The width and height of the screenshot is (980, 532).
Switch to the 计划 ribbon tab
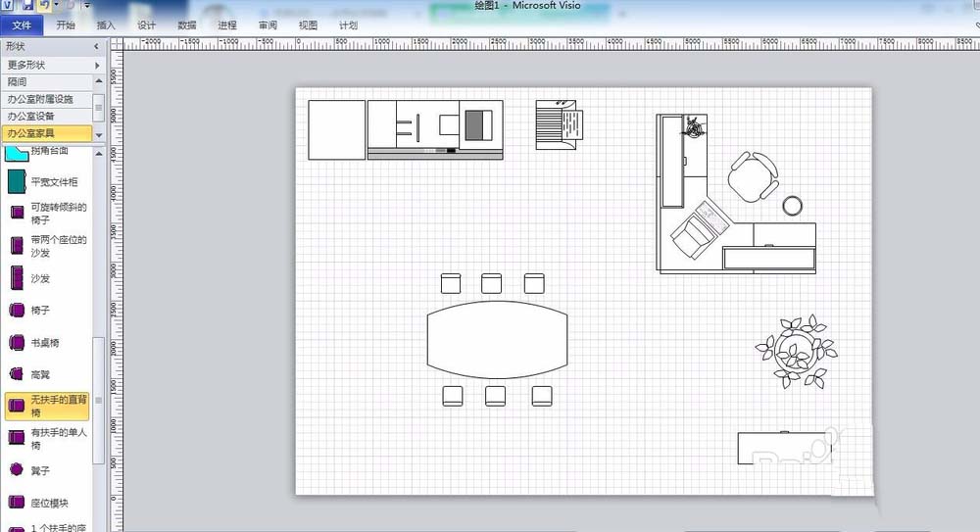coord(348,25)
